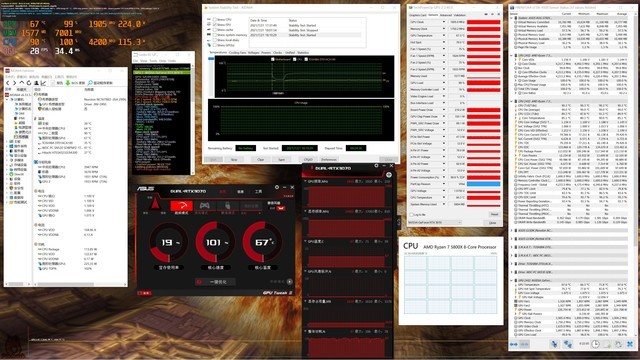The height and width of the screenshot is (360, 640).
Task: Open GPU selector combo box in GPU-Z
Action: (435, 222)
